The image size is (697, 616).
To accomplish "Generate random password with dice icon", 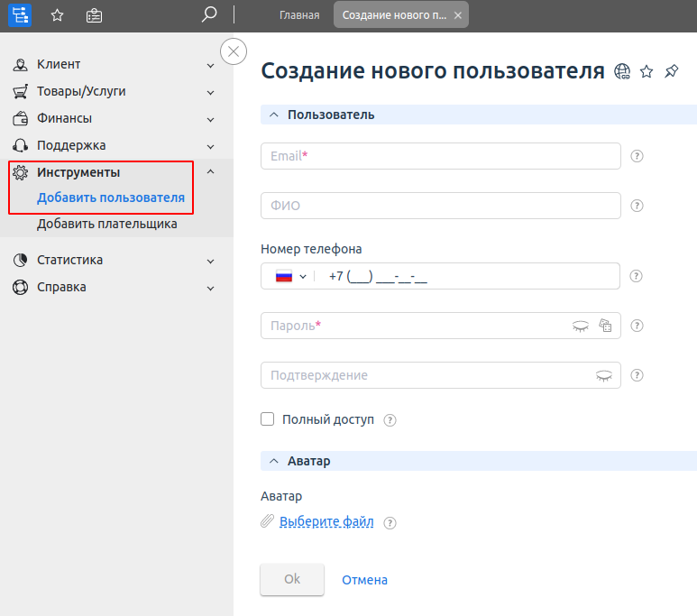I will coord(605,325).
